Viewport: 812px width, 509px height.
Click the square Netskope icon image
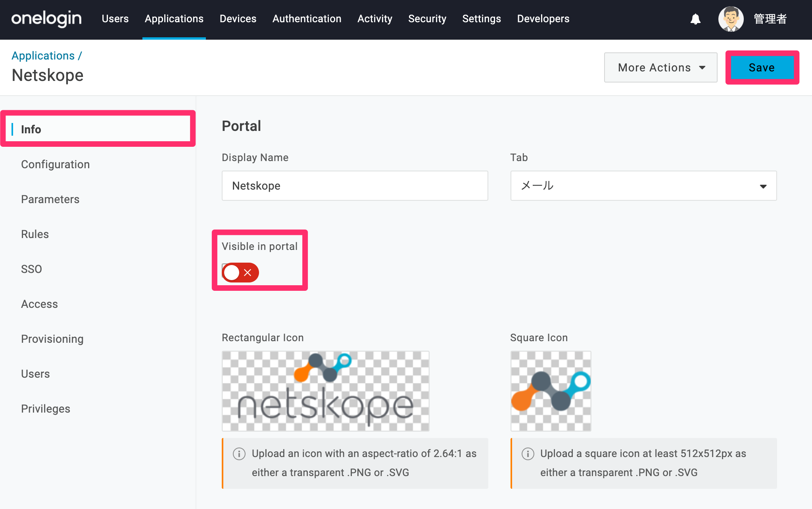[x=551, y=391]
